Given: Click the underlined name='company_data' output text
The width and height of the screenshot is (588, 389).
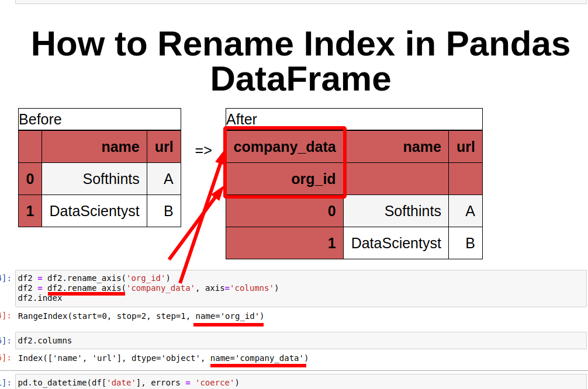Looking at the screenshot, I should tap(258, 358).
